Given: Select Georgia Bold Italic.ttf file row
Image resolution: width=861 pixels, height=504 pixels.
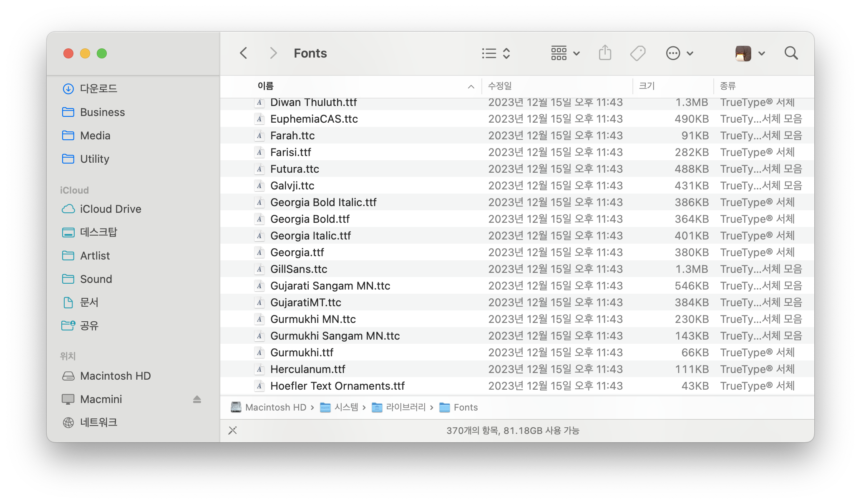Looking at the screenshot, I should pyautogui.click(x=323, y=202).
